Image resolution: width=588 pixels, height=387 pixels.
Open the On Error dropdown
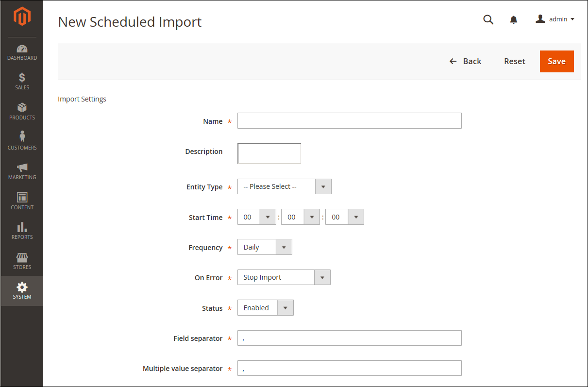coord(284,277)
